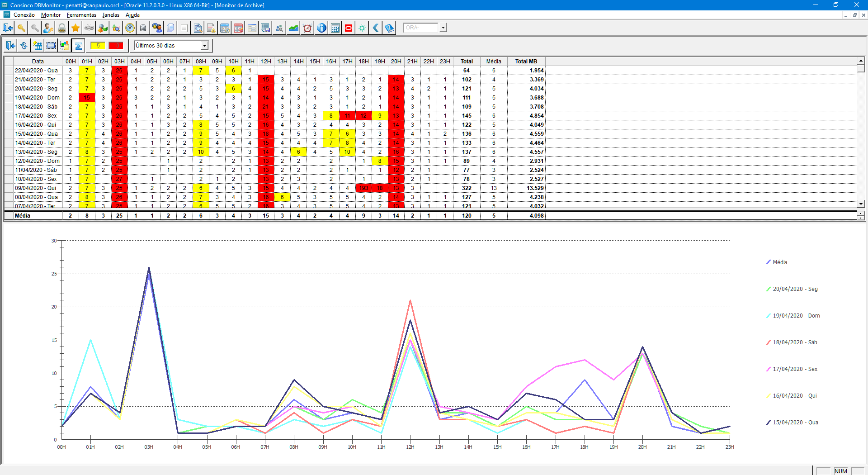
Task: Click the 193 cell at 18H
Action: pyautogui.click(x=363, y=188)
